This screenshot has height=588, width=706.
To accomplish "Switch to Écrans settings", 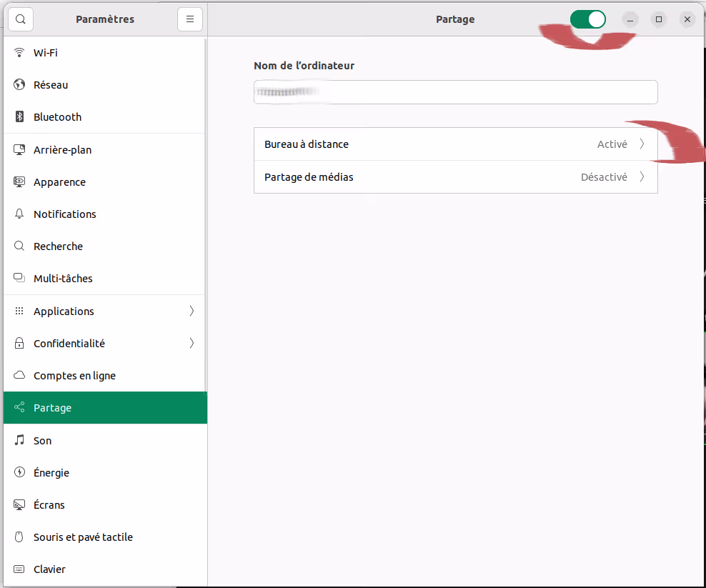I will coord(49,505).
